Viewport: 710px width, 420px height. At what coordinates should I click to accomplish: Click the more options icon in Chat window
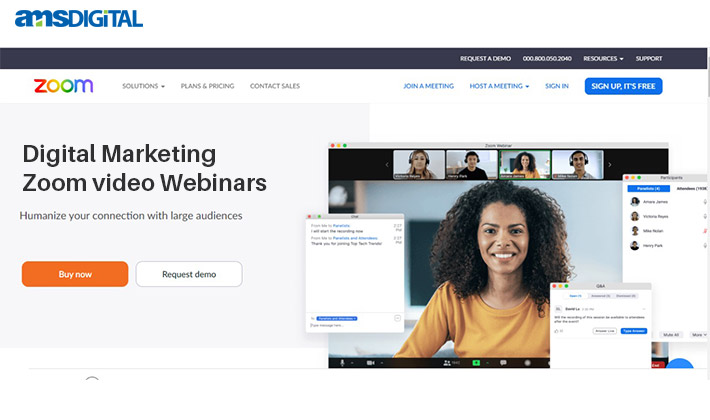398,318
